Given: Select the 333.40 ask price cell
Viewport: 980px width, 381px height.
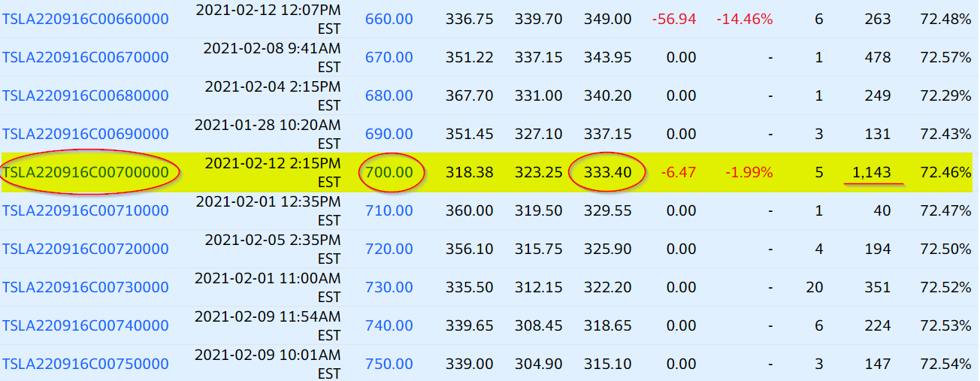Looking at the screenshot, I should pos(607,172).
